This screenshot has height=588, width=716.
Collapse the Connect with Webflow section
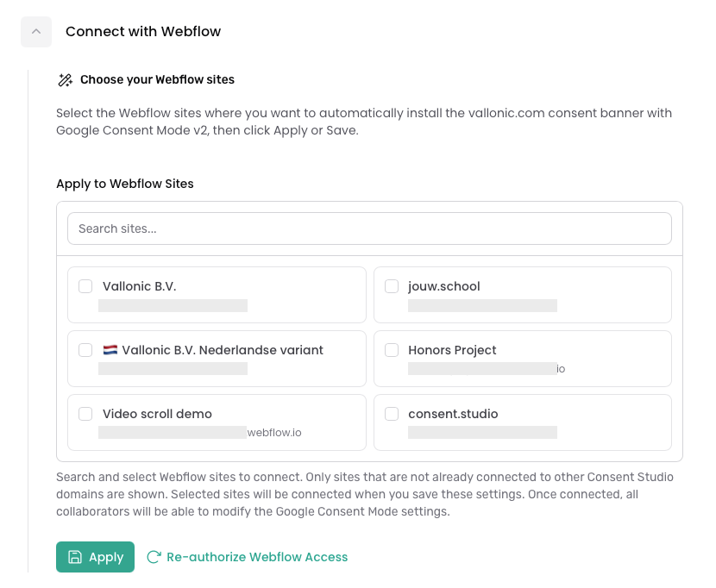click(x=36, y=32)
